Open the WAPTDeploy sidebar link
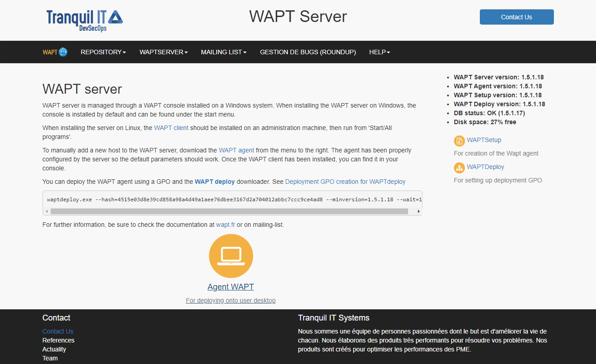 tap(485, 167)
